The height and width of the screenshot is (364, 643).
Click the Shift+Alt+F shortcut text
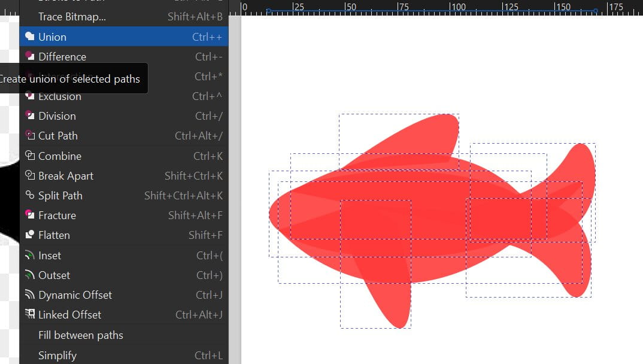[196, 215]
